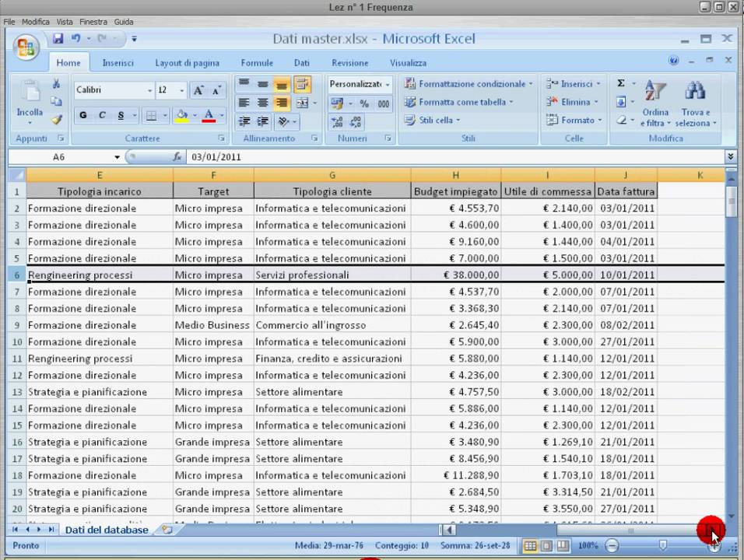Image resolution: width=744 pixels, height=560 pixels.
Task: Select the Format Painter brush icon
Action: coord(56,120)
